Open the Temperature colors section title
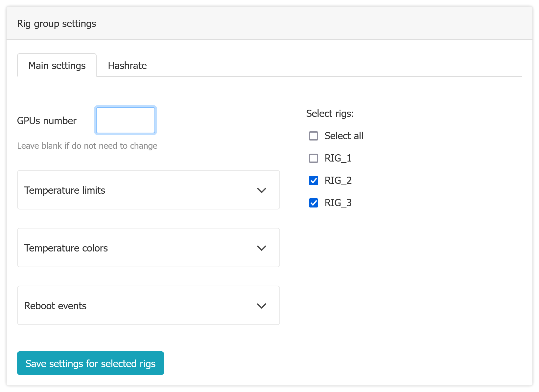The width and height of the screenshot is (539, 392). coord(66,248)
